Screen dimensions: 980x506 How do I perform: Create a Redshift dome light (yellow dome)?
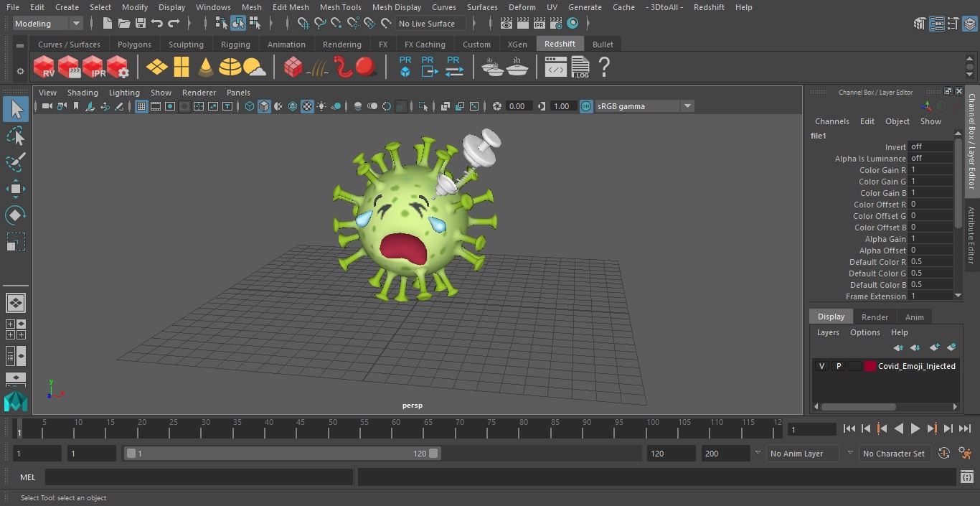pos(230,67)
